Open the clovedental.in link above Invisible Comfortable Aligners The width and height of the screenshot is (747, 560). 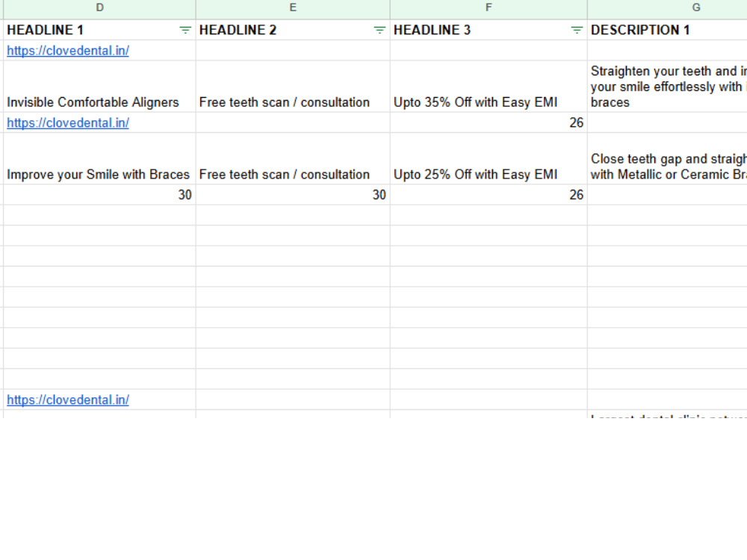click(x=68, y=51)
